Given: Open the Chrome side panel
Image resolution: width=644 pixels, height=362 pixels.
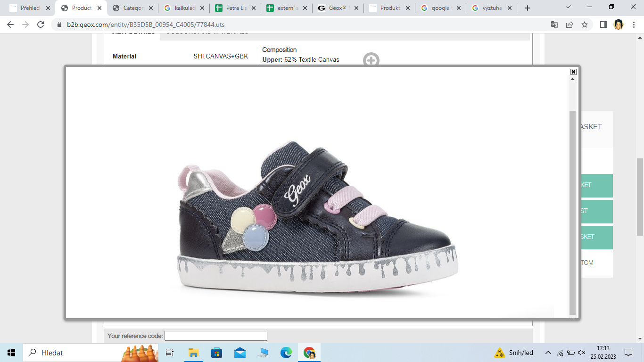Looking at the screenshot, I should click(x=603, y=25).
